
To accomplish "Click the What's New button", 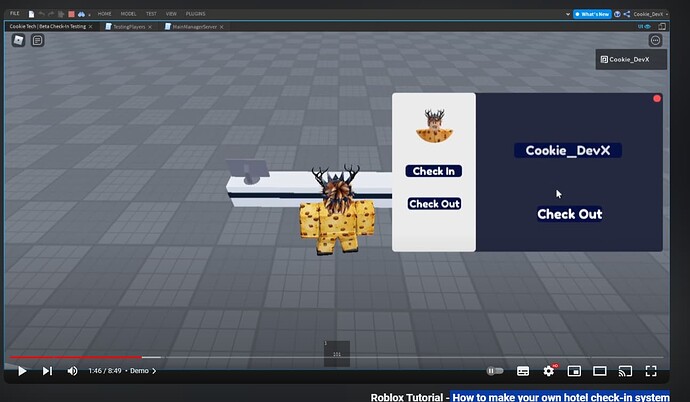I will point(592,14).
